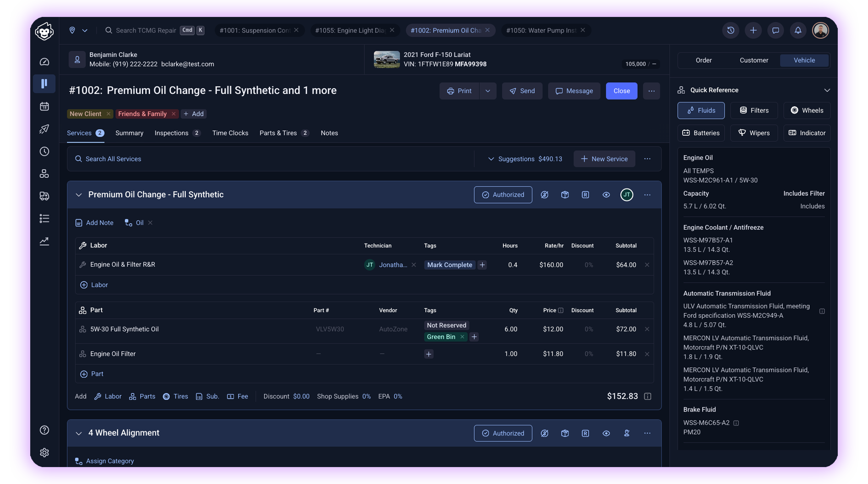Switch to the Inspections tab

click(172, 133)
